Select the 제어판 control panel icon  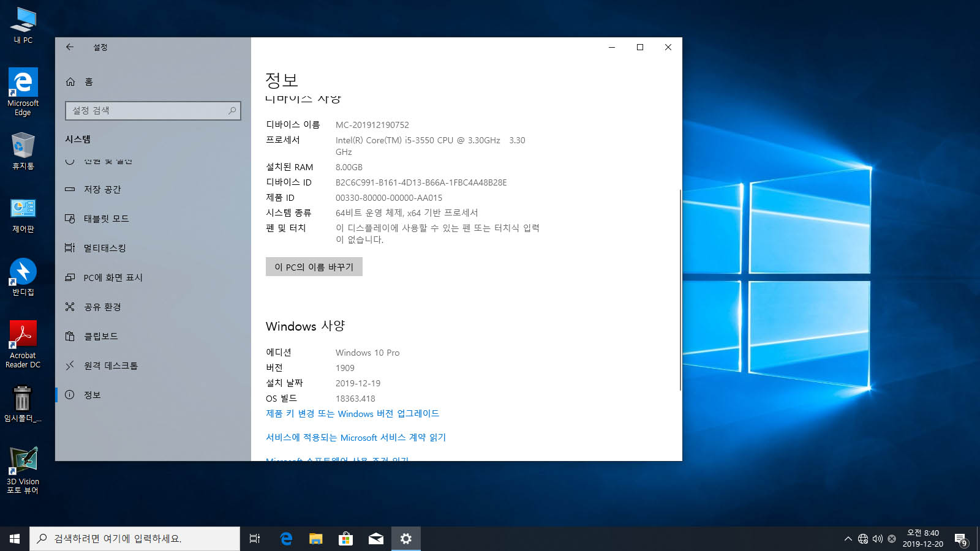click(23, 216)
